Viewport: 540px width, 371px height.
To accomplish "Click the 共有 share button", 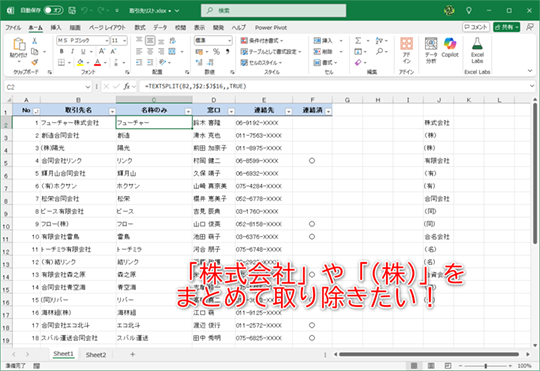I will 506,27.
